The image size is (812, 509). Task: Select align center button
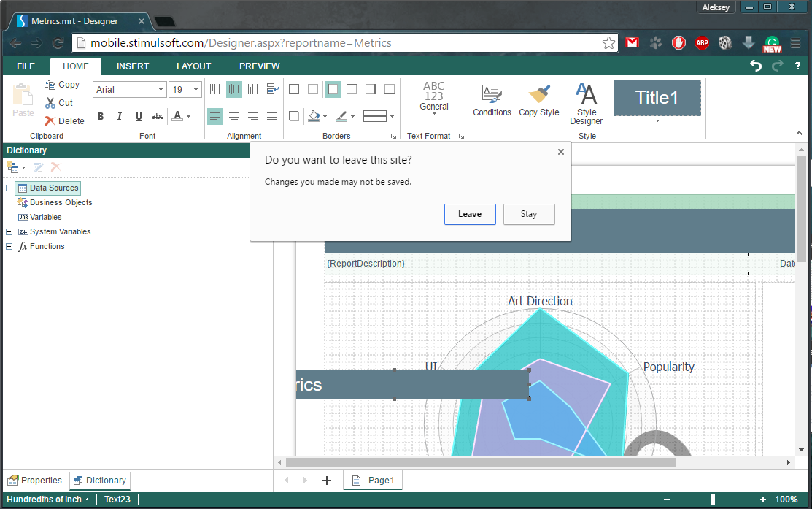click(x=234, y=116)
